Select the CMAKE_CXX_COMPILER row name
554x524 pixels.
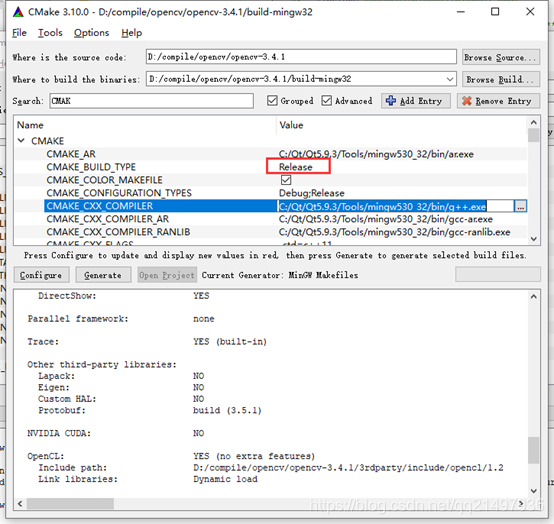(x=100, y=206)
